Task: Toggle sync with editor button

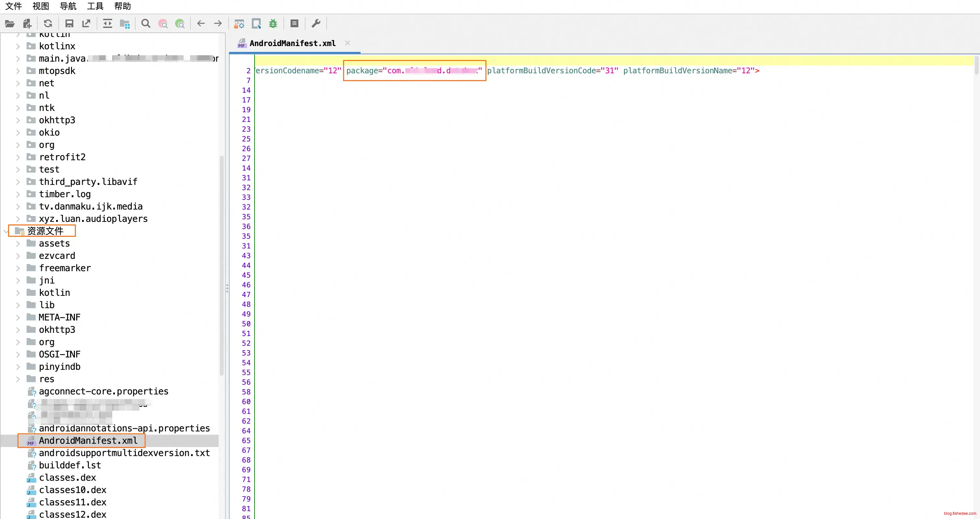Action: click(x=108, y=24)
